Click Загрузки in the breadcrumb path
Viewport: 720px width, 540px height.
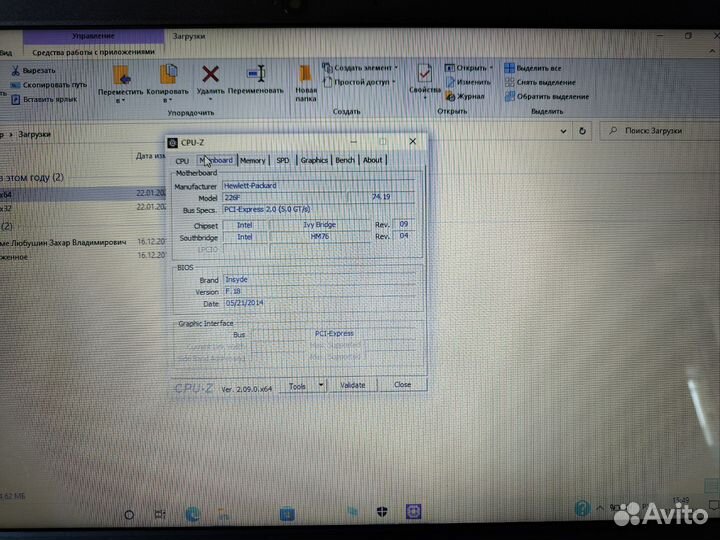coord(34,135)
